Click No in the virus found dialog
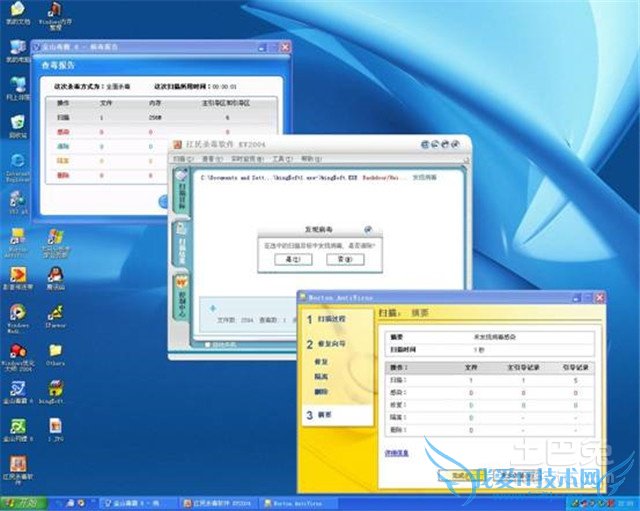 pos(345,259)
